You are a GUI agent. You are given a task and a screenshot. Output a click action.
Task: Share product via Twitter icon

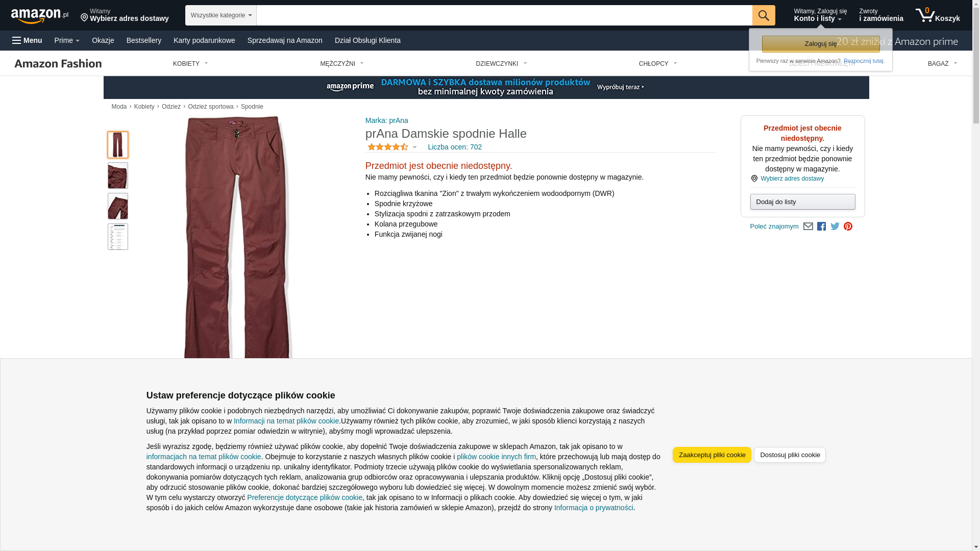click(x=835, y=227)
